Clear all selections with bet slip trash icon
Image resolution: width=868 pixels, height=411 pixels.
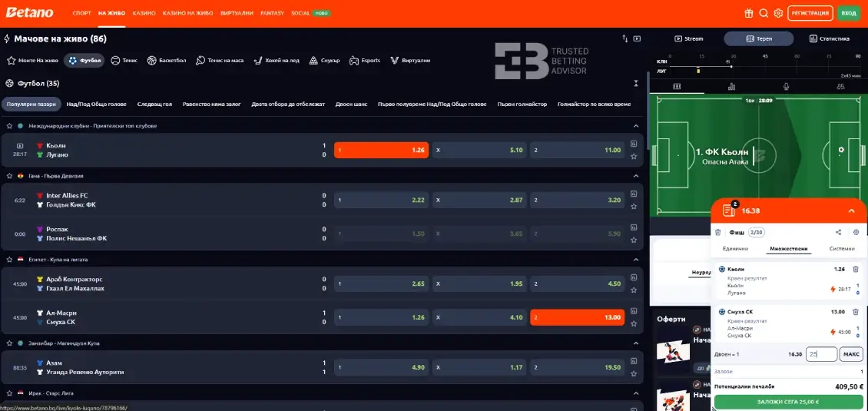(717, 232)
